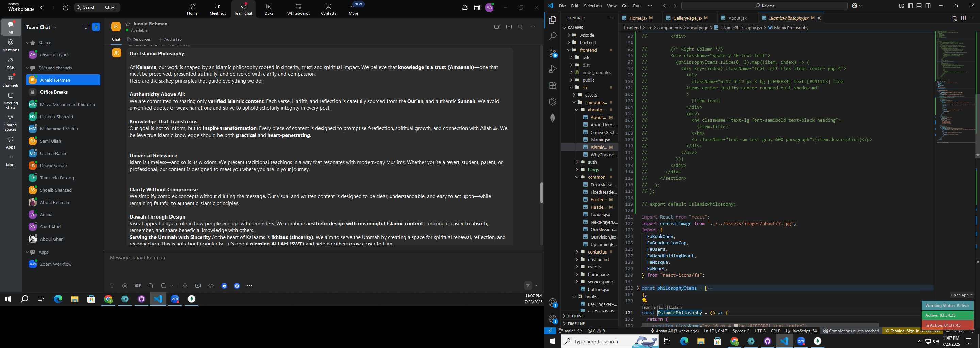Open Windows notification center icon

click(x=969, y=341)
